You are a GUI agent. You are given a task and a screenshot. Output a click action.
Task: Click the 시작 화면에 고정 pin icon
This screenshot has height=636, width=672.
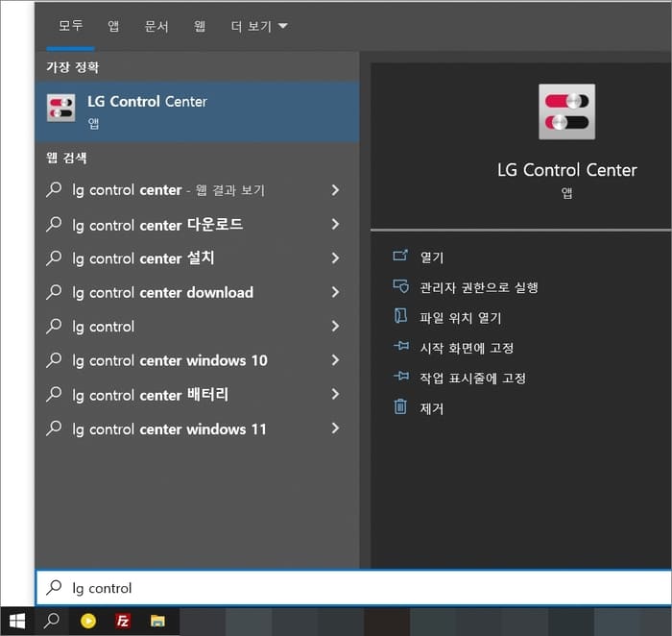(400, 346)
